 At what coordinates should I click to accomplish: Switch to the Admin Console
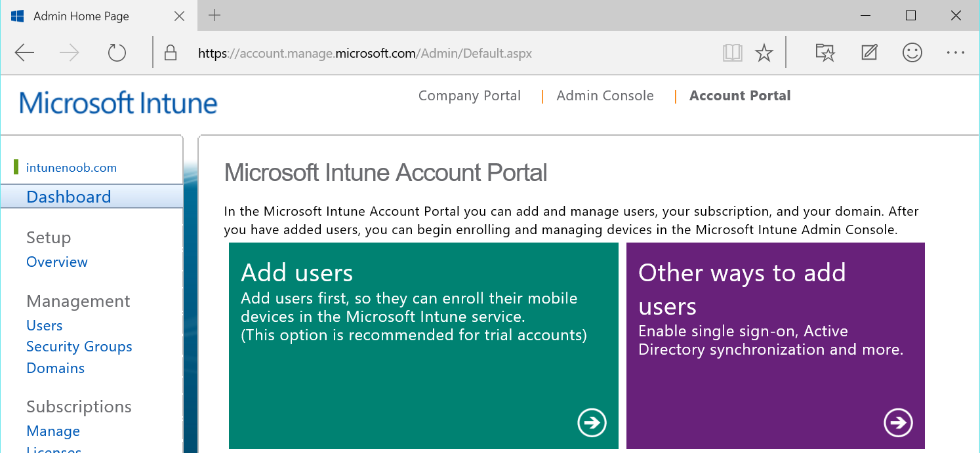click(605, 96)
